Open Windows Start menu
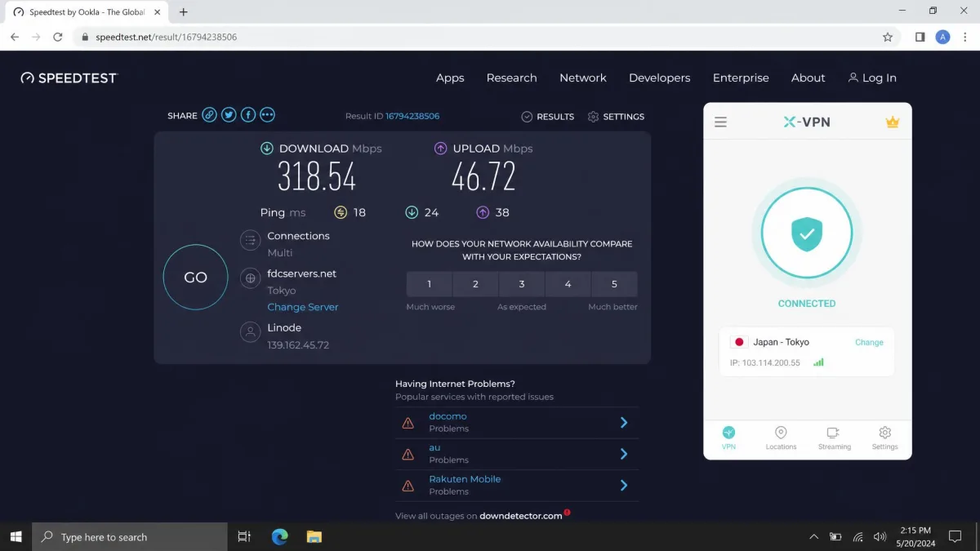Image resolution: width=980 pixels, height=551 pixels. pyautogui.click(x=16, y=536)
